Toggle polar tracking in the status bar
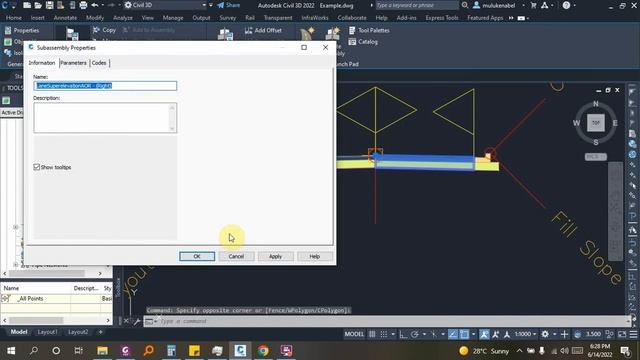The height and width of the screenshot is (360, 640). click(x=415, y=334)
